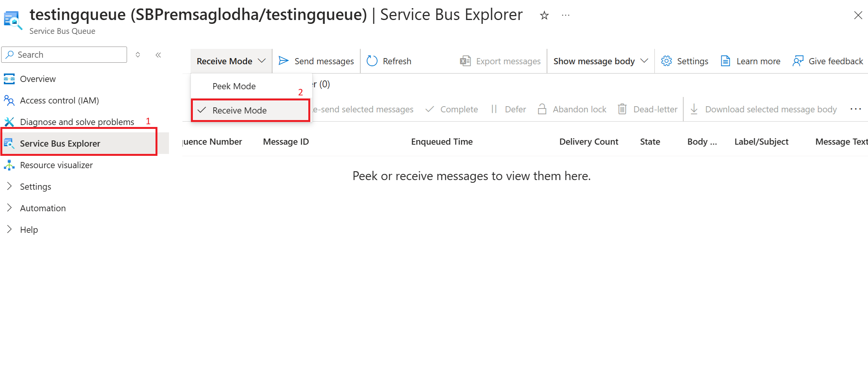Open the header ellipsis more options
The image size is (868, 384).
[565, 15]
